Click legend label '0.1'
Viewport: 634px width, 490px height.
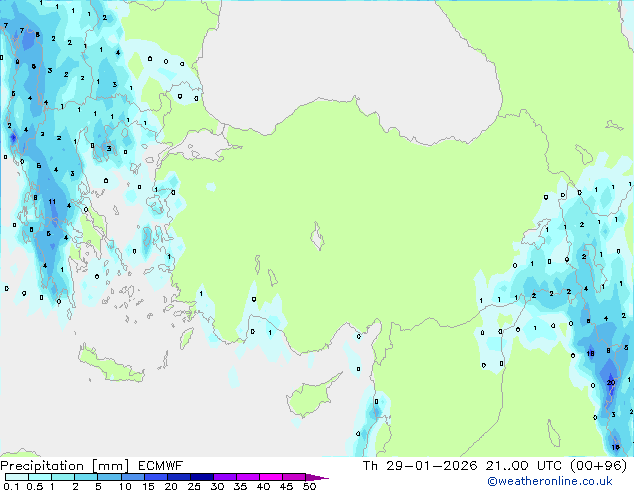click(x=11, y=486)
